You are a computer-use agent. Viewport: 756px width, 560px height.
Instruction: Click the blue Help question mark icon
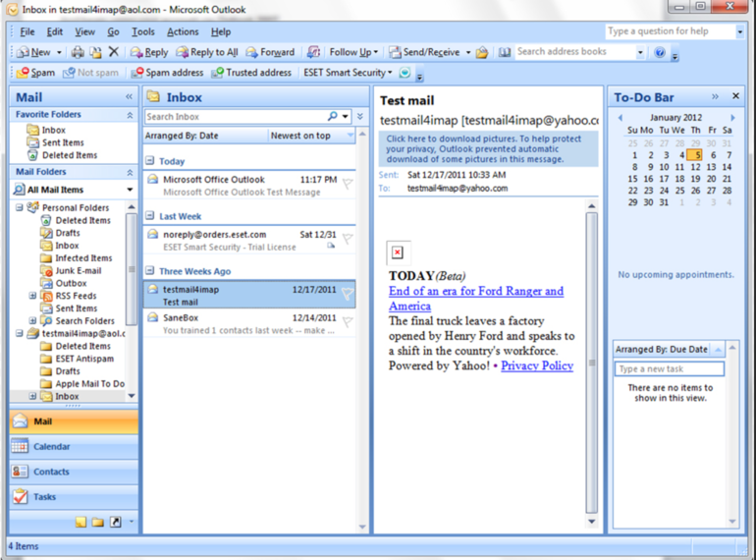coord(660,52)
